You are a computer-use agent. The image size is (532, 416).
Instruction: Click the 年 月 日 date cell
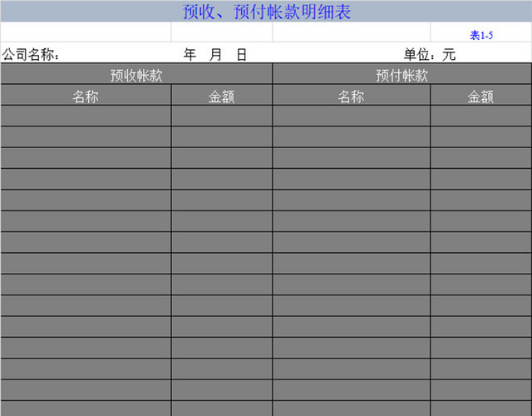pos(215,54)
